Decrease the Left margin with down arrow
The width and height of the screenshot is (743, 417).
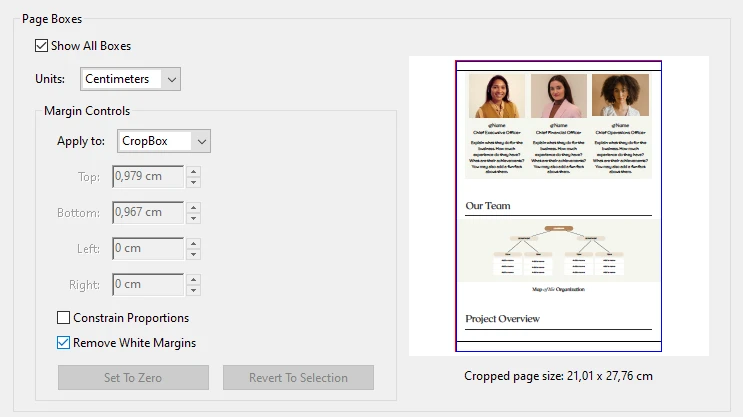pos(193,254)
